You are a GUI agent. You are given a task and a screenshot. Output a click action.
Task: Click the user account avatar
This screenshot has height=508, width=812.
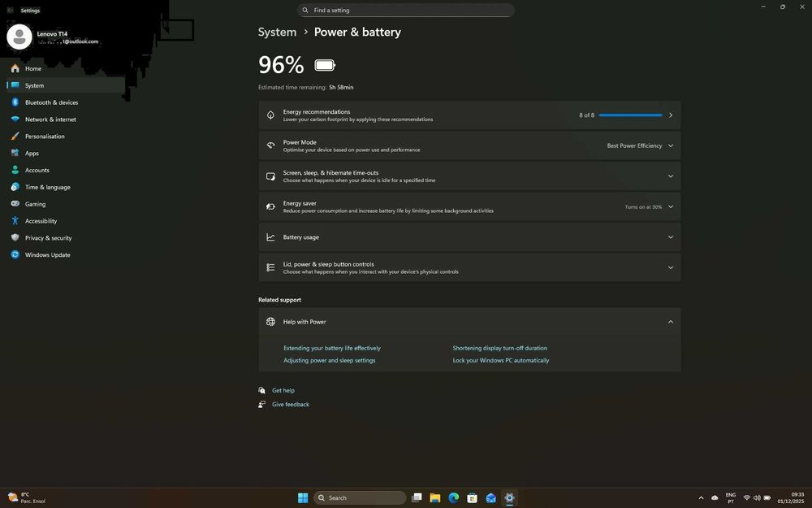click(x=19, y=37)
